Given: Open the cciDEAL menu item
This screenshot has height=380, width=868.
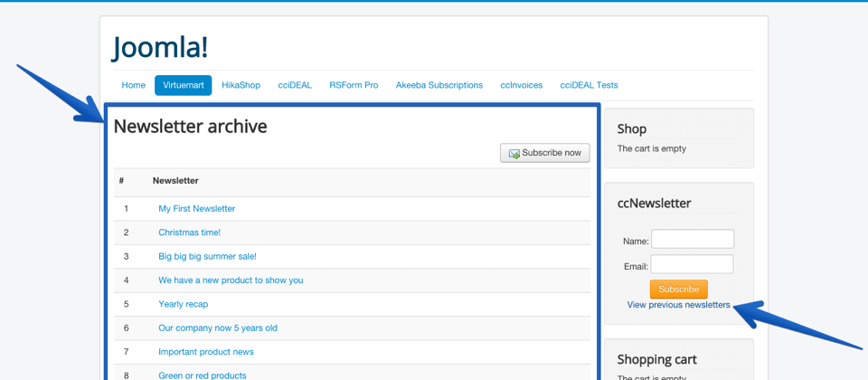Looking at the screenshot, I should click(x=295, y=85).
